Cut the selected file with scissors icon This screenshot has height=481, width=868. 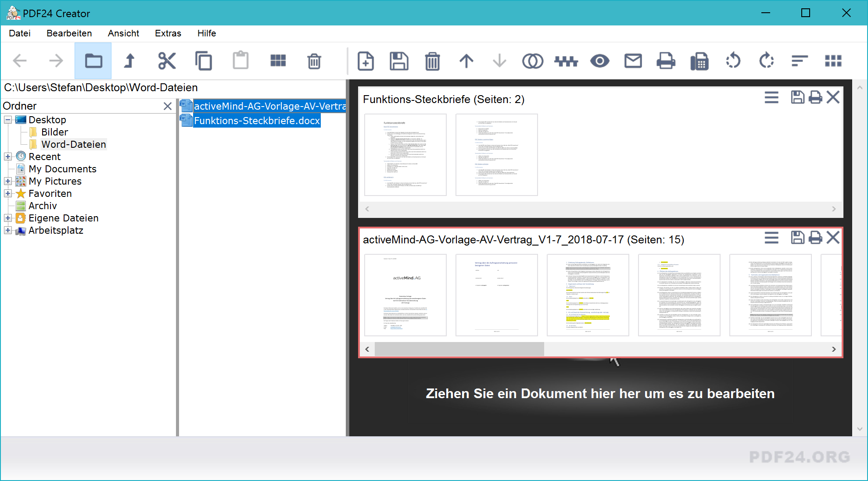167,61
